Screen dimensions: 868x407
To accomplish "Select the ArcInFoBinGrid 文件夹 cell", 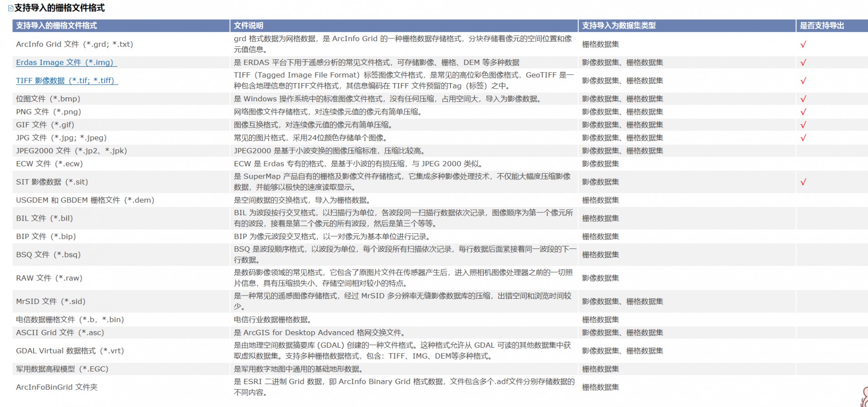I will (121, 387).
